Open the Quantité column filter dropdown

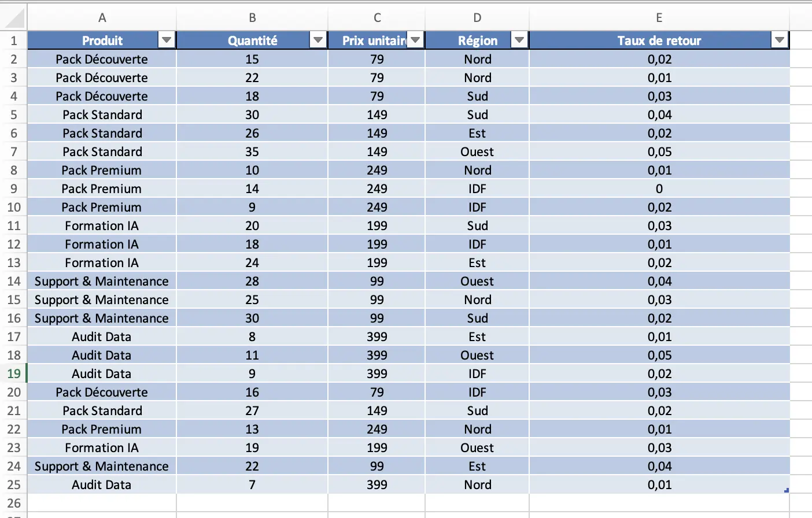pos(318,40)
